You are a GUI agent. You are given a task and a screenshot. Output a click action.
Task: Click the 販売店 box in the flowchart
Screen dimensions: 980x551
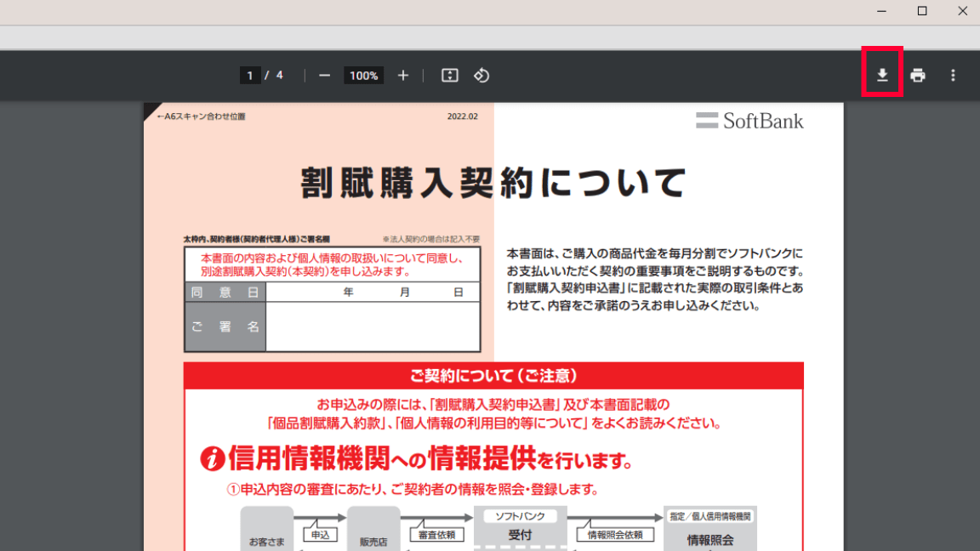pos(373,531)
